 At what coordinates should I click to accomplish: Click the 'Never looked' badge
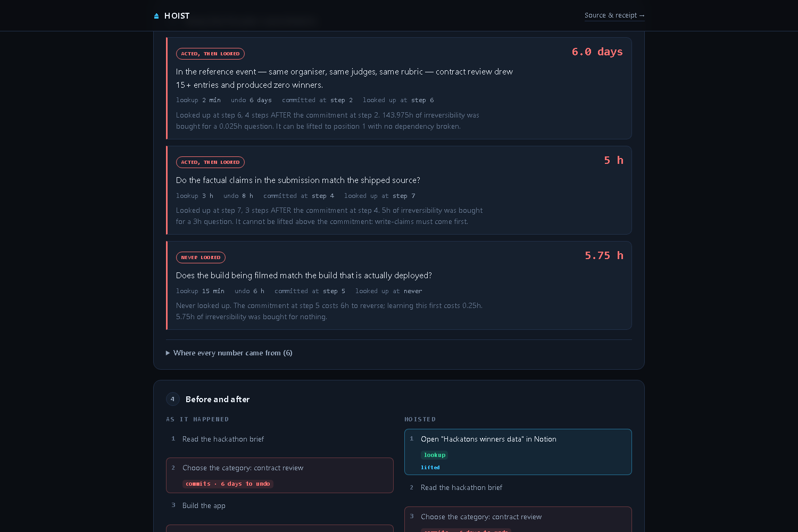tap(201, 257)
